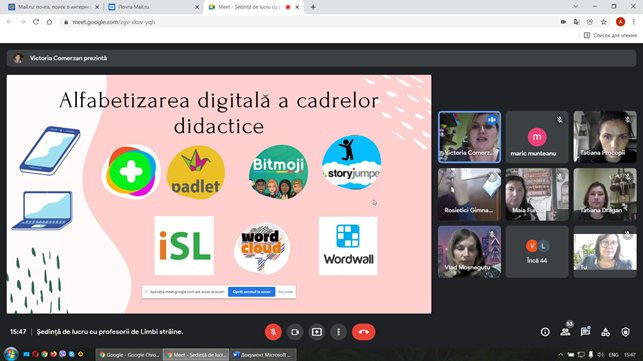The image size is (643, 361).
Task: Click the iSL logo on the slide
Action: [x=184, y=246]
